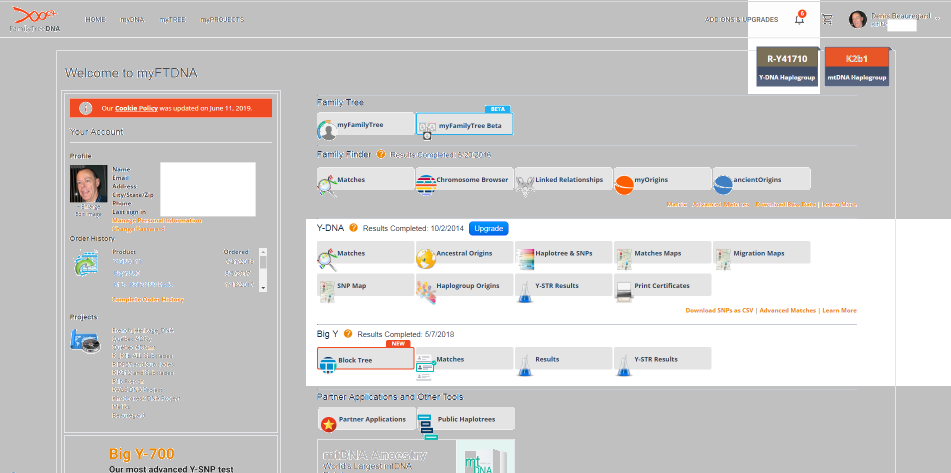Viewport: 951px width, 473px height.
Task: Click the Big Y Matches card icon
Action: pos(426,367)
